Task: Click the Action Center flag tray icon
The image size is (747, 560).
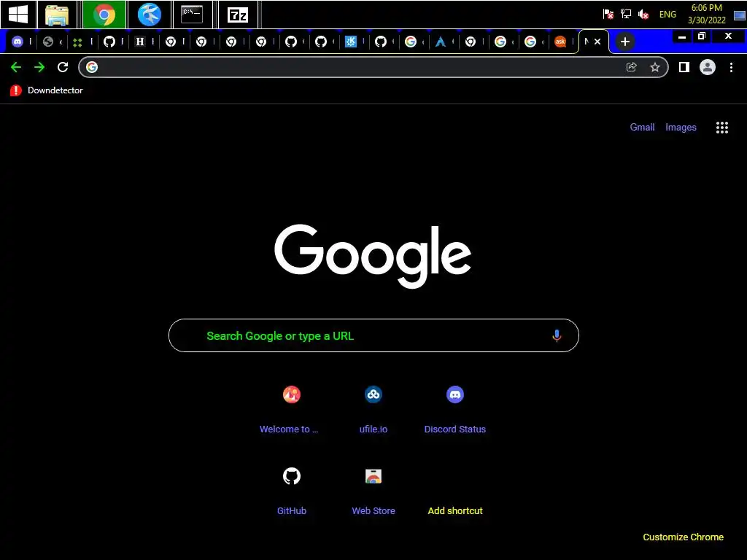Action: (608, 15)
